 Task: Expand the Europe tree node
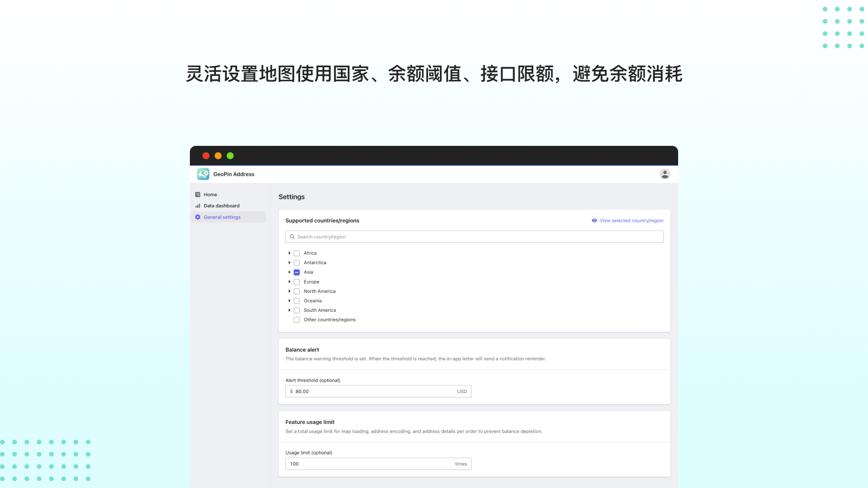289,282
